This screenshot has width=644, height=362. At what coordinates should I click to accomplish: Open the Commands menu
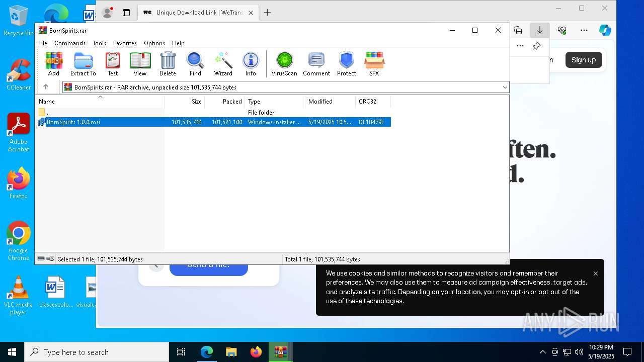tap(70, 43)
